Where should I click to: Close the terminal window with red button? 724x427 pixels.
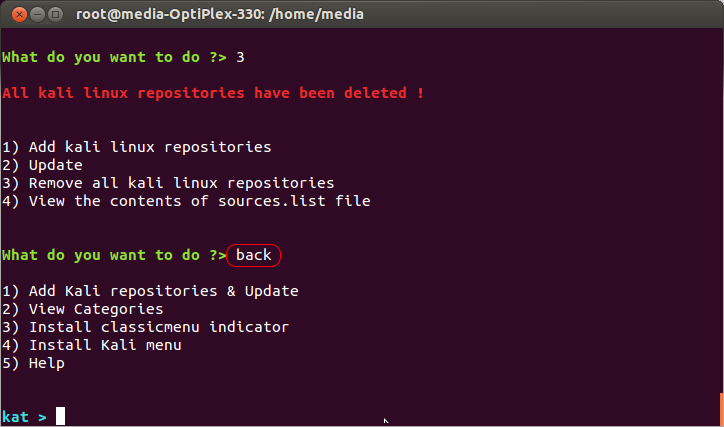tap(13, 14)
